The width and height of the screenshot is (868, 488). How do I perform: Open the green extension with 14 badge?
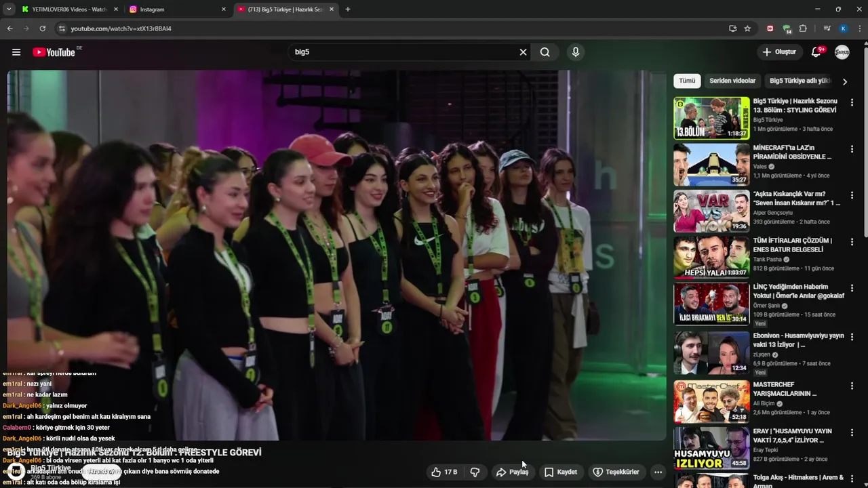tap(787, 28)
